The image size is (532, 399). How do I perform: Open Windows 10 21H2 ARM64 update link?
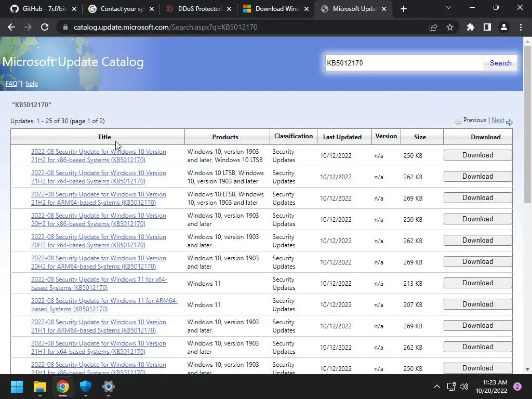tap(99, 198)
